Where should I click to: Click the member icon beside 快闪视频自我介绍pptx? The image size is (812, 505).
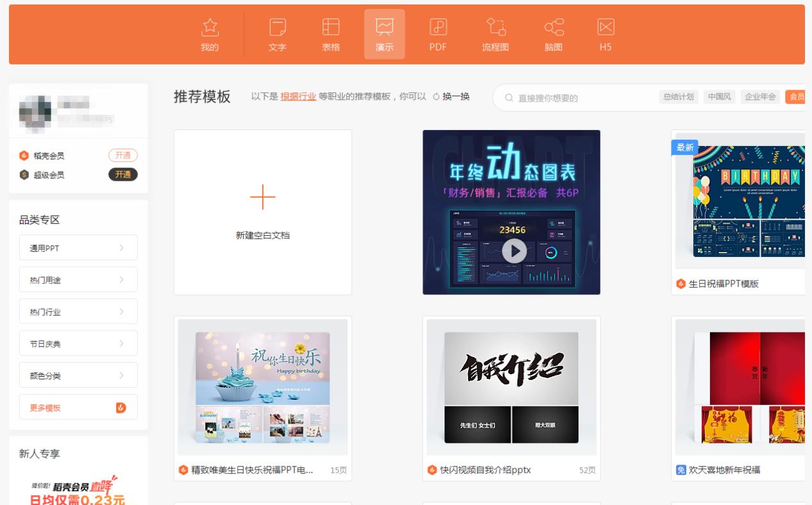pyautogui.click(x=432, y=470)
